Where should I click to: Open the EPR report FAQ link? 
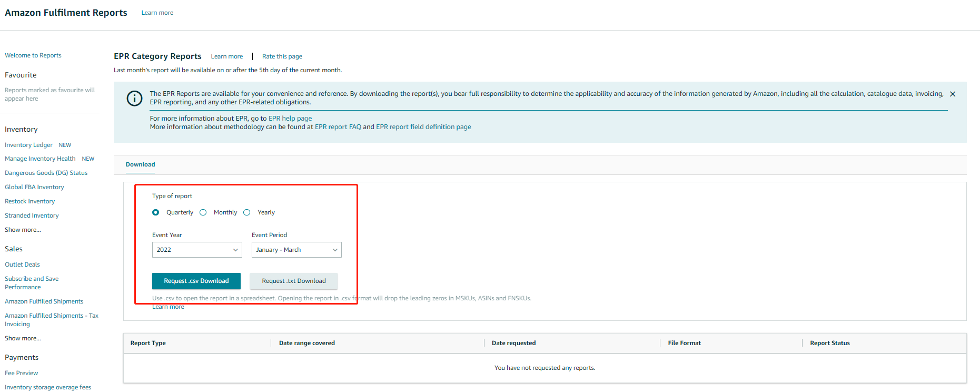point(338,127)
